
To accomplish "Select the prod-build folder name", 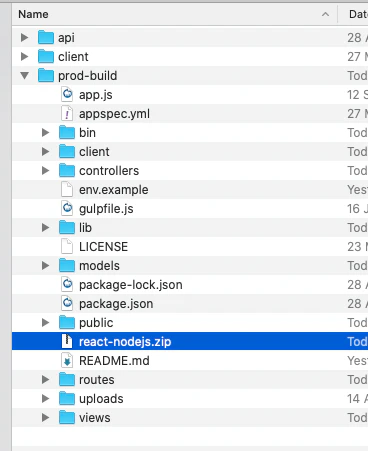I will (x=88, y=76).
